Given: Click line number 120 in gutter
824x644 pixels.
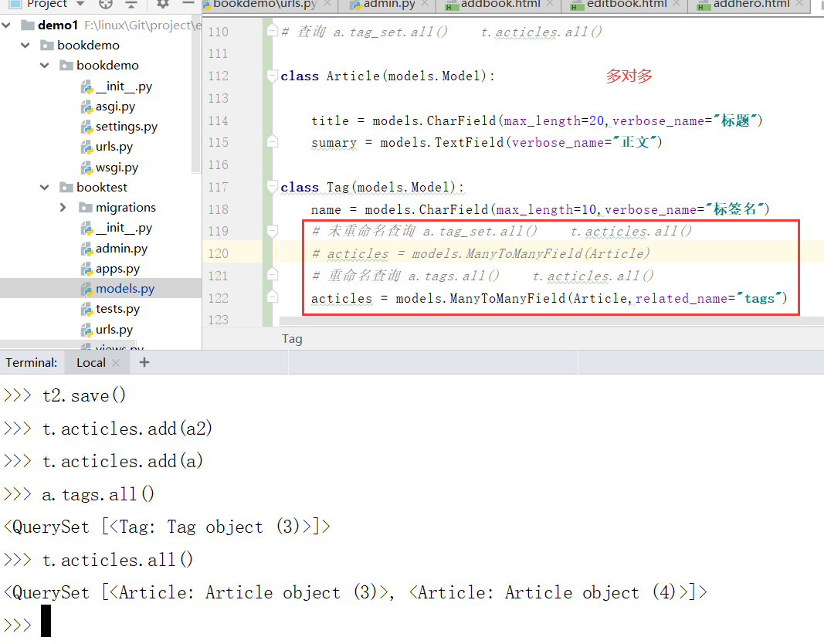Looking at the screenshot, I should (x=218, y=253).
